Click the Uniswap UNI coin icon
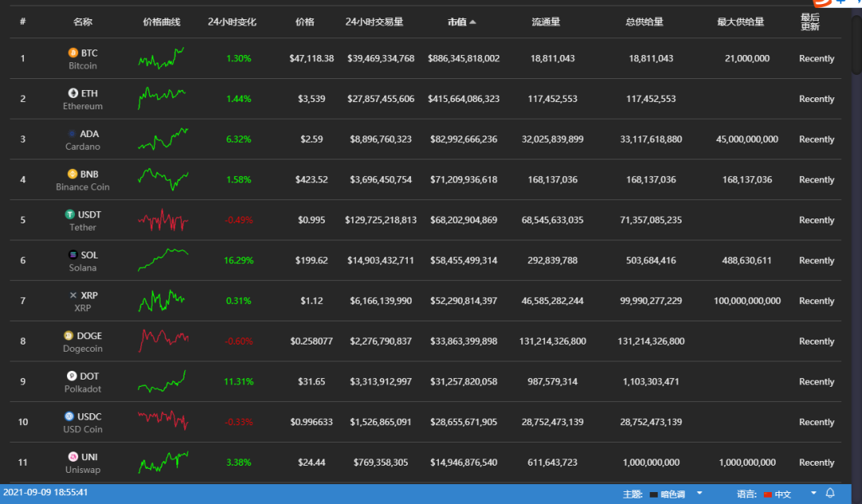This screenshot has height=504, width=862. [x=73, y=457]
